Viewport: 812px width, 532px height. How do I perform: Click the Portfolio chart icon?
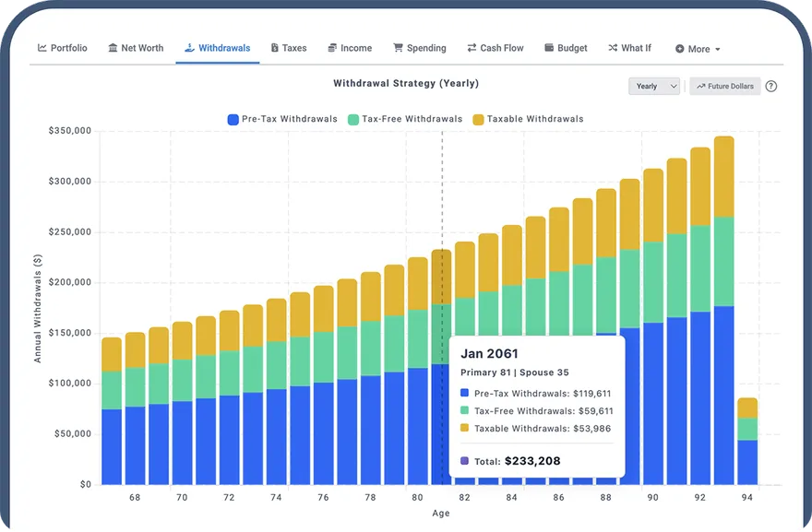(42, 48)
